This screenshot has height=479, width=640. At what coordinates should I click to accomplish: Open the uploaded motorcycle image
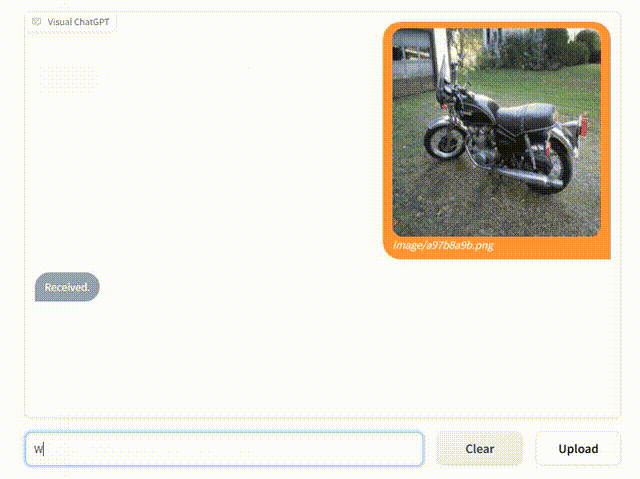pos(496,132)
